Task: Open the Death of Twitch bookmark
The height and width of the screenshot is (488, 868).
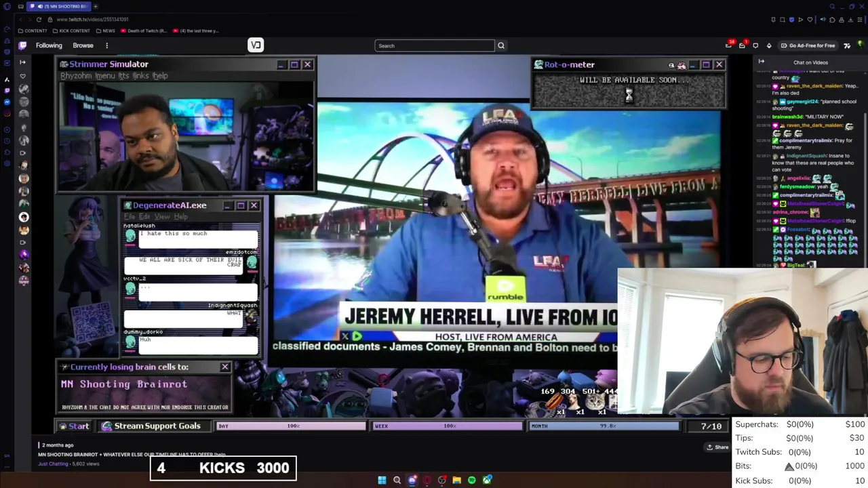Action: [x=144, y=30]
